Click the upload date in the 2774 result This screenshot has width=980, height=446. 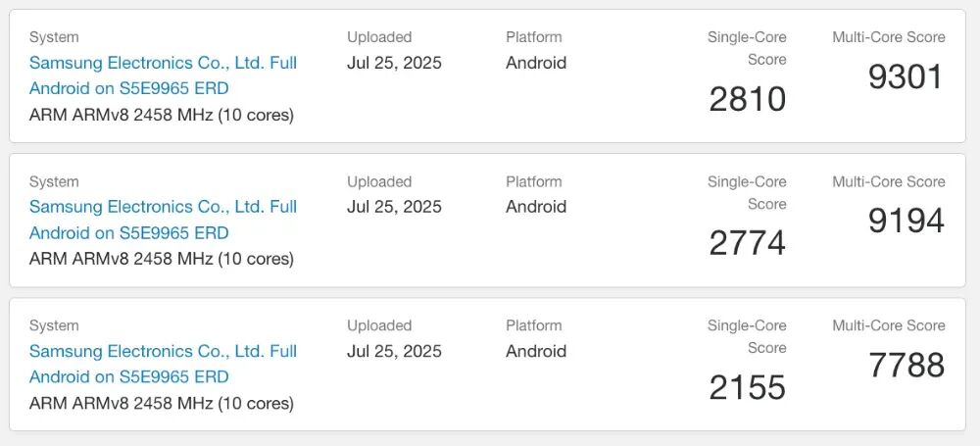[x=394, y=207]
